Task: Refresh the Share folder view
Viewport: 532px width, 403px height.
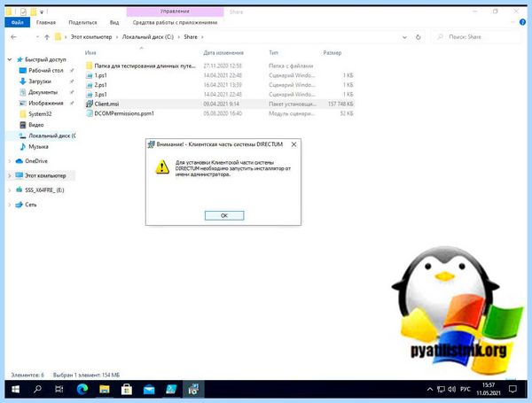Action: tap(418, 37)
